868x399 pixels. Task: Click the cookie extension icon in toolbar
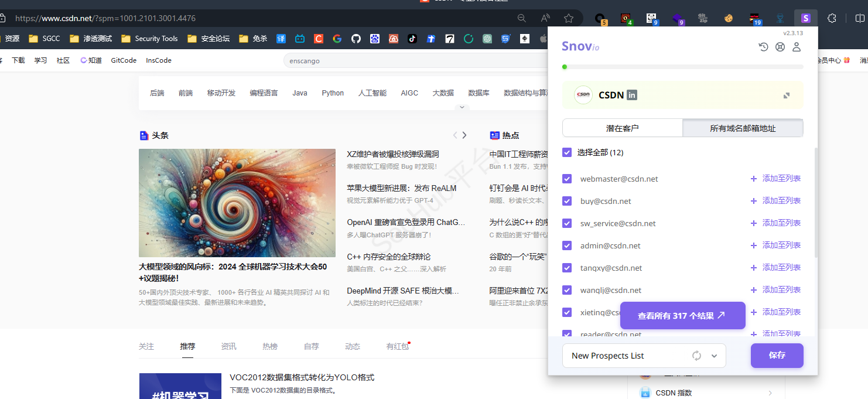(x=729, y=18)
